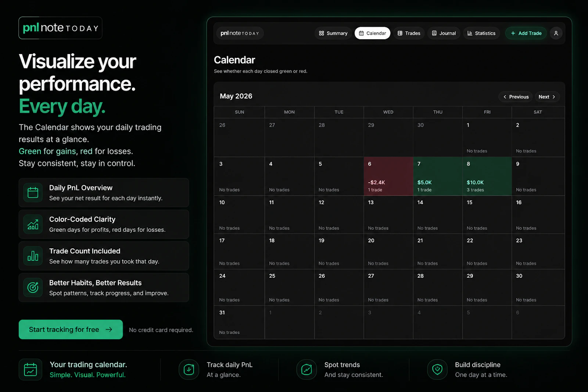Click the Color-Coded Clarity chart icon
This screenshot has height=392, width=588.
pos(33,224)
